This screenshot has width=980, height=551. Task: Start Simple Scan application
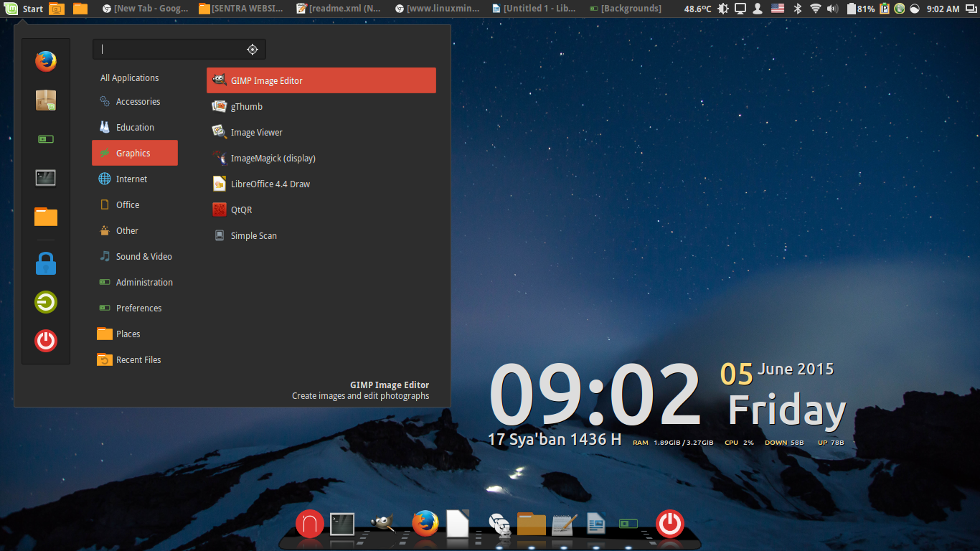[253, 235]
